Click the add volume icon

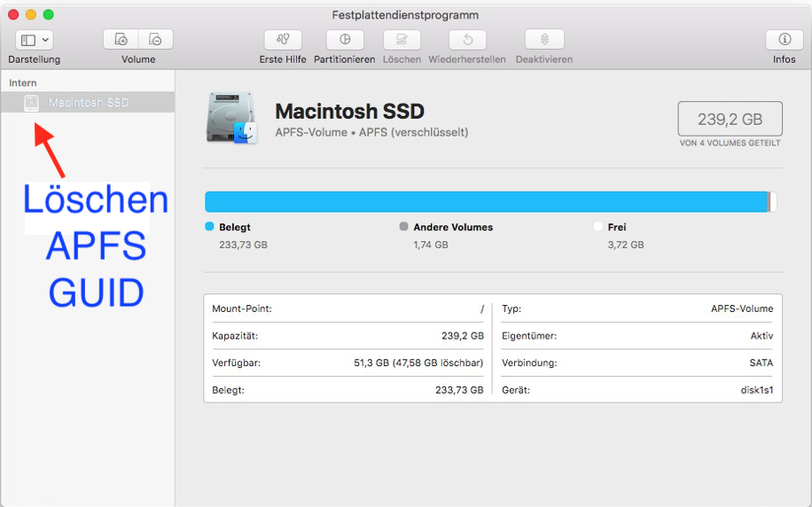coord(121,40)
